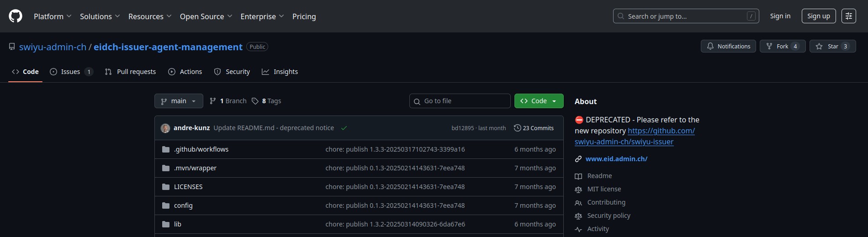The height and width of the screenshot is (237, 868).
Task: View the 8 Tags list
Action: pos(266,101)
